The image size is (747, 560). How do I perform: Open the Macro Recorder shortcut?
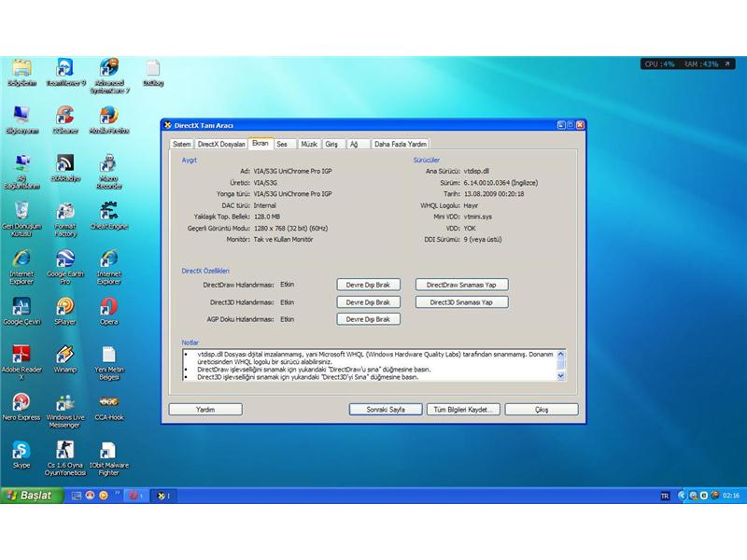click(x=109, y=172)
